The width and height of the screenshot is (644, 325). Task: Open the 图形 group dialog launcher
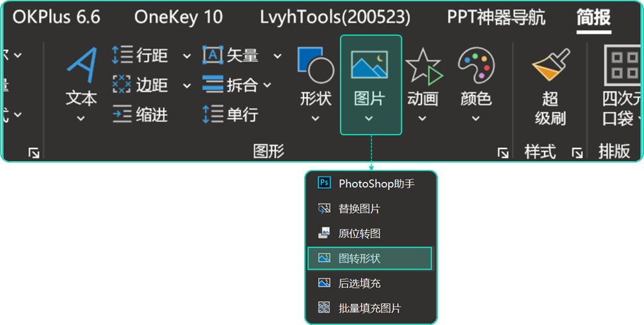tap(503, 153)
